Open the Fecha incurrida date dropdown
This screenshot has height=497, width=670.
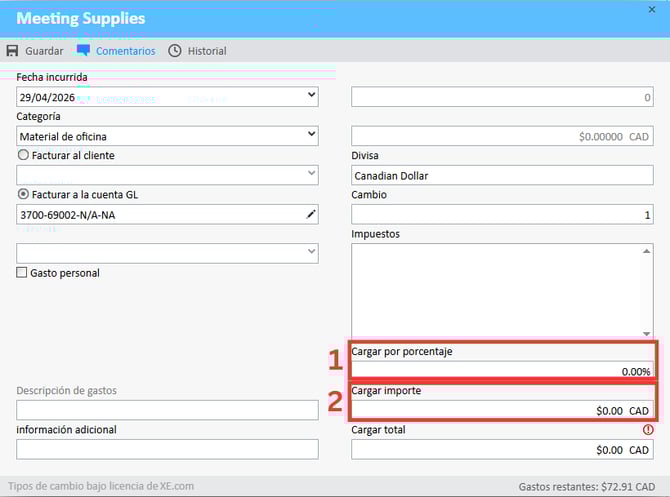[310, 97]
